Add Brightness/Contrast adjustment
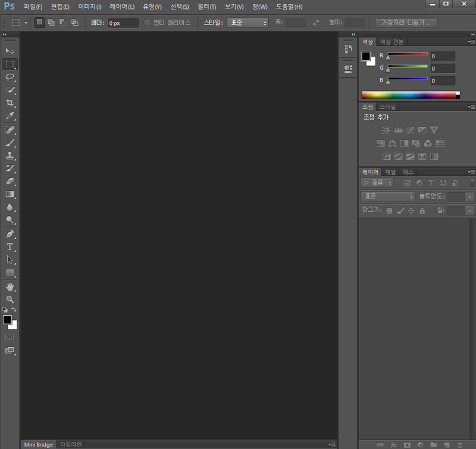The image size is (476, 449). [x=386, y=130]
